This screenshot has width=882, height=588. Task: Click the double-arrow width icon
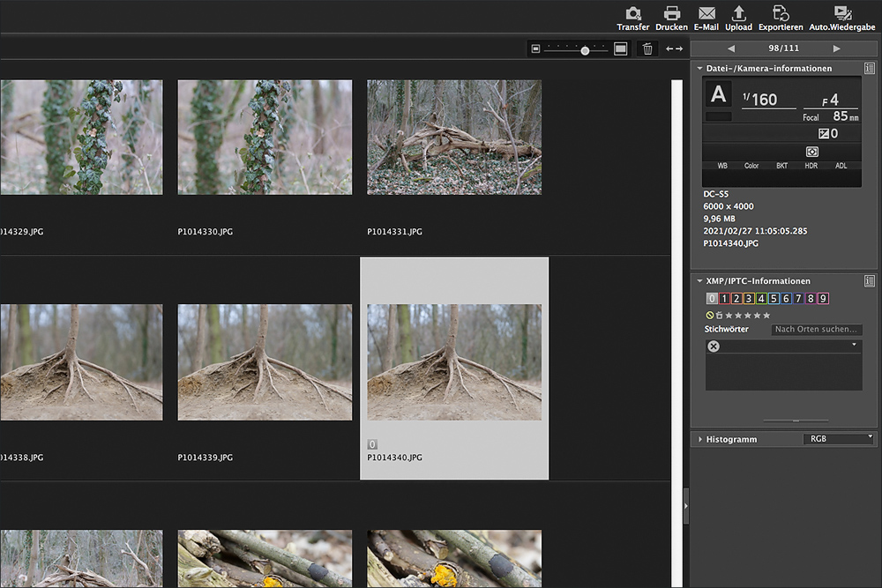[x=674, y=49]
